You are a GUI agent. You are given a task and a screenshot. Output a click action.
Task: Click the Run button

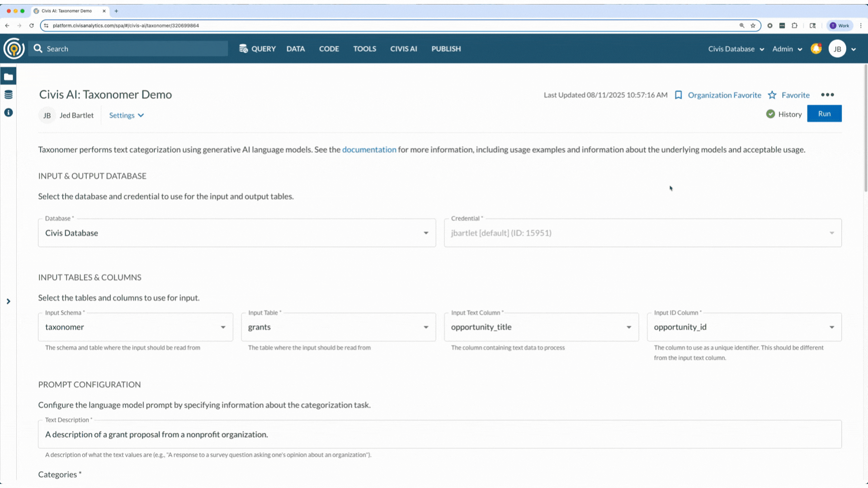click(x=824, y=113)
